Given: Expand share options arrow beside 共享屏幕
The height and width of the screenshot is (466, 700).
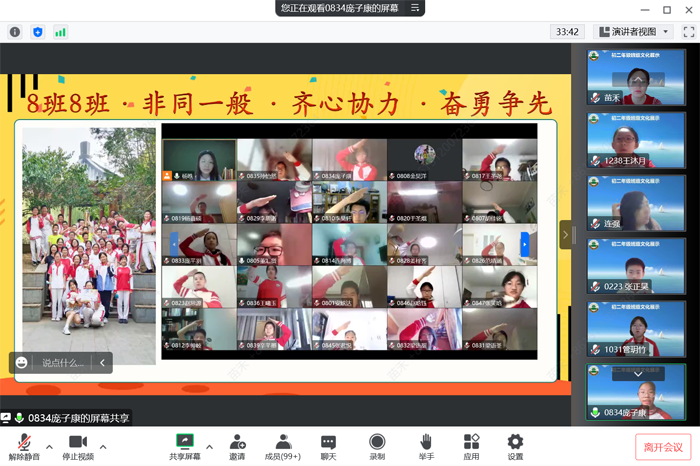Looking at the screenshot, I should (x=209, y=446).
